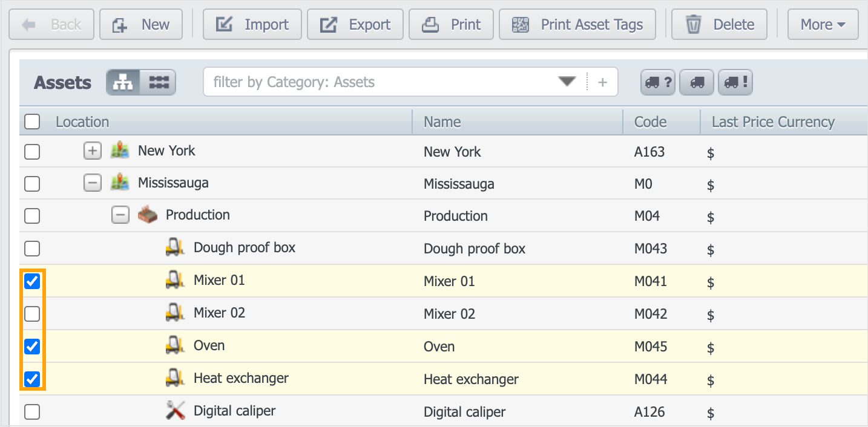This screenshot has width=868, height=427.
Task: Select the Heat exchanger location label
Action: coord(241,378)
